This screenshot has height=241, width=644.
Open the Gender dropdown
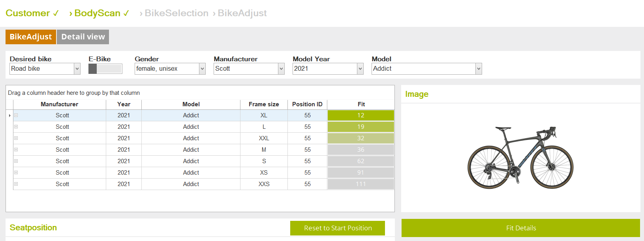202,69
